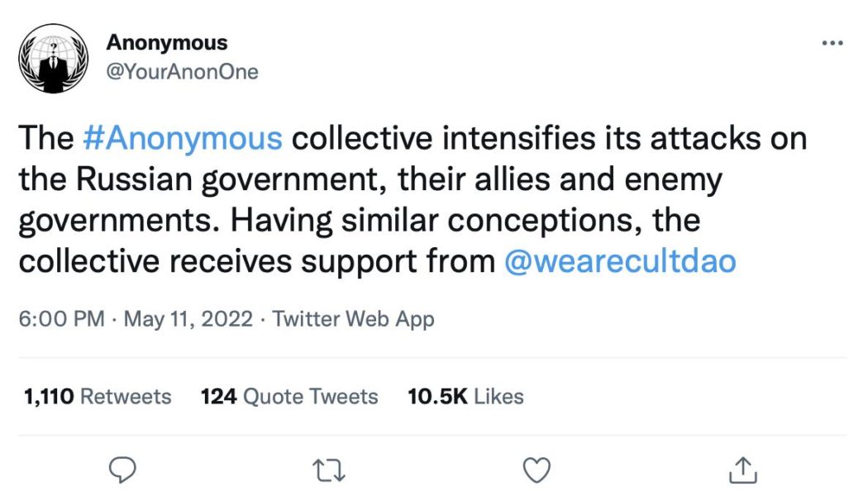The height and width of the screenshot is (496, 868).
Task: Click the share icon at bottom right
Action: pos(742,469)
